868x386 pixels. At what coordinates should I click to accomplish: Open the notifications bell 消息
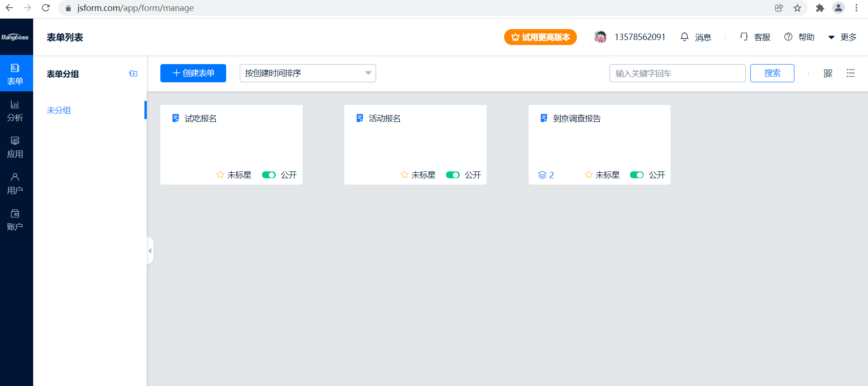point(684,37)
